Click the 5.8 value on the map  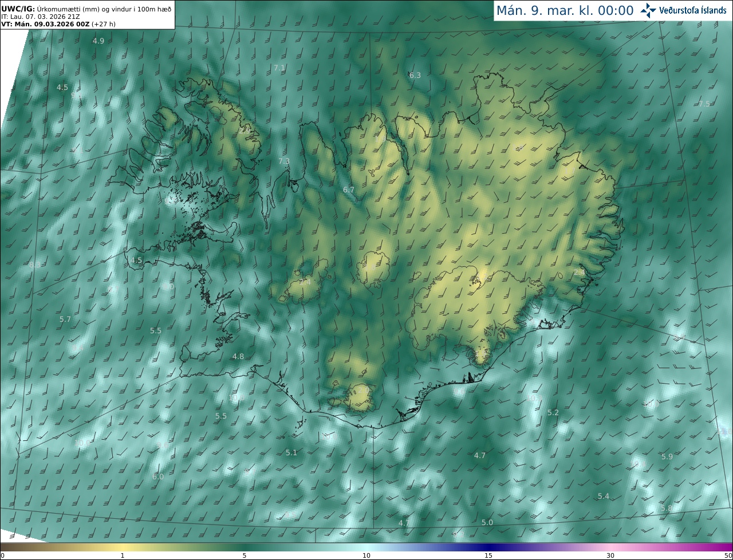667,508
